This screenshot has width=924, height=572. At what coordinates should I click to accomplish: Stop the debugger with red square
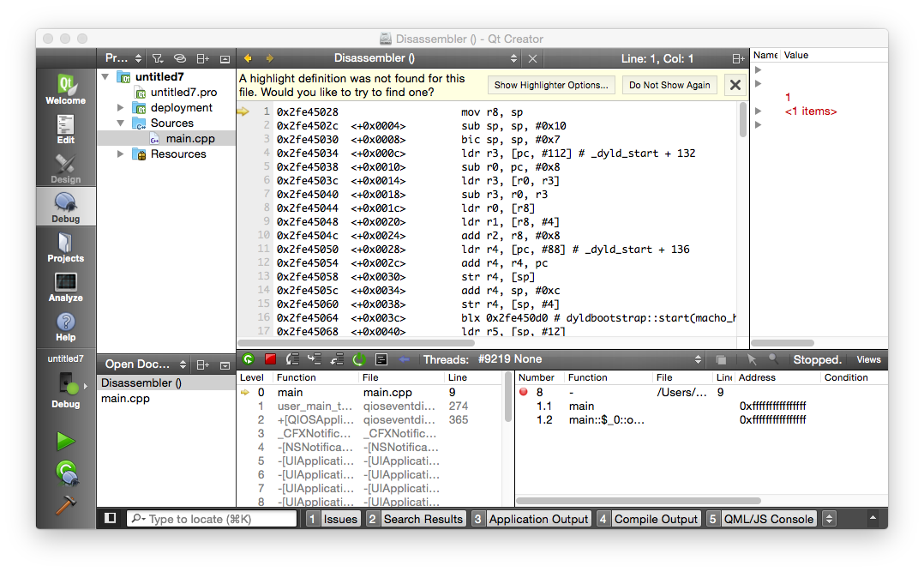(x=271, y=359)
